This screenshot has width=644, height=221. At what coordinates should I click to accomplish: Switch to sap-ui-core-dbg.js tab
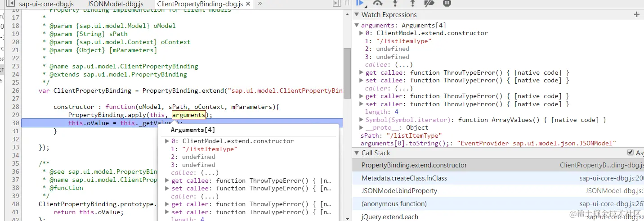pyautogui.click(x=46, y=4)
